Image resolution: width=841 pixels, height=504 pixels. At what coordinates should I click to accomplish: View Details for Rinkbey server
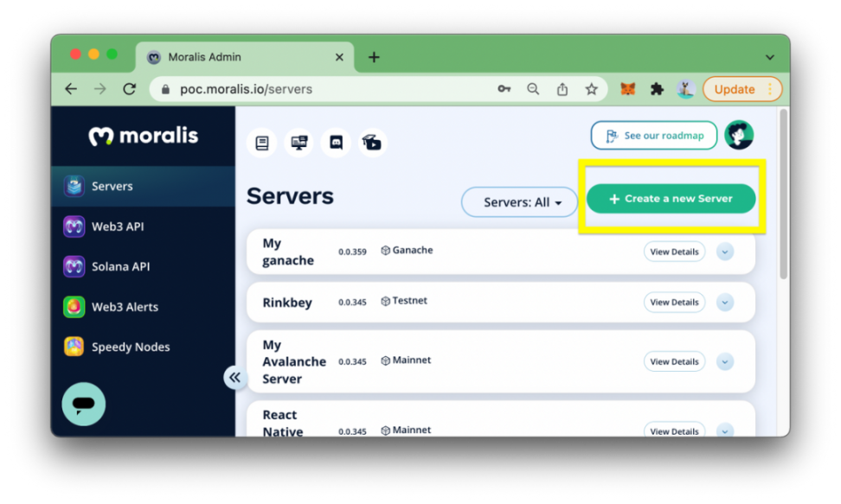(x=674, y=303)
